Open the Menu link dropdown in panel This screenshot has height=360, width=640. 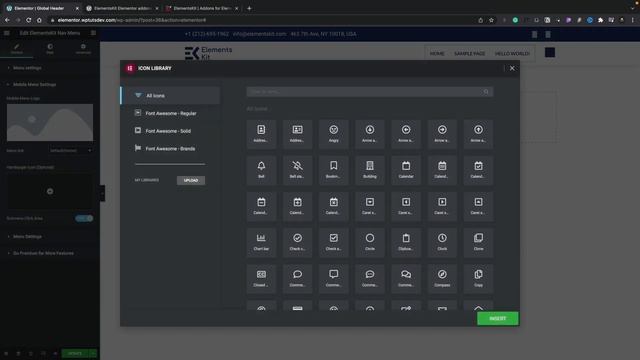(70, 151)
